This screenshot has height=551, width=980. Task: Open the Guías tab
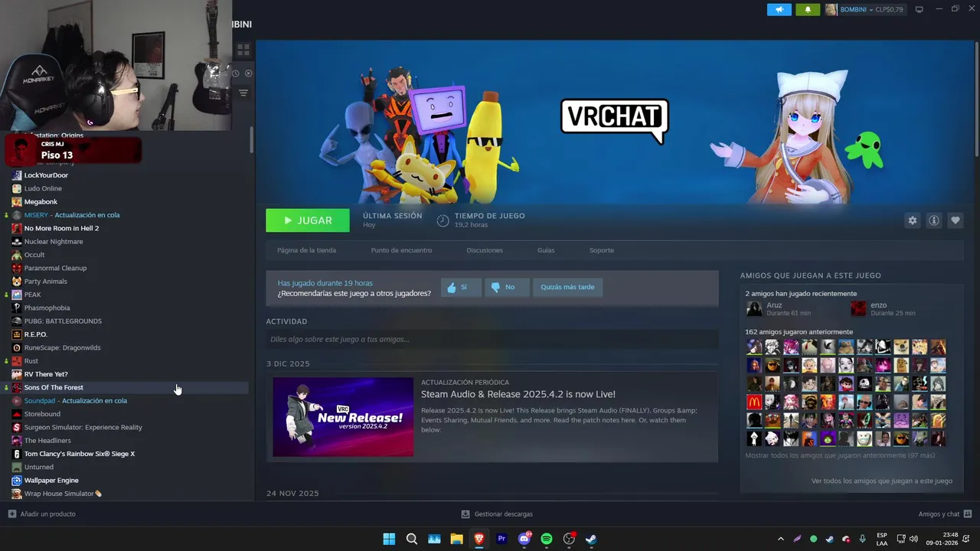pos(546,250)
